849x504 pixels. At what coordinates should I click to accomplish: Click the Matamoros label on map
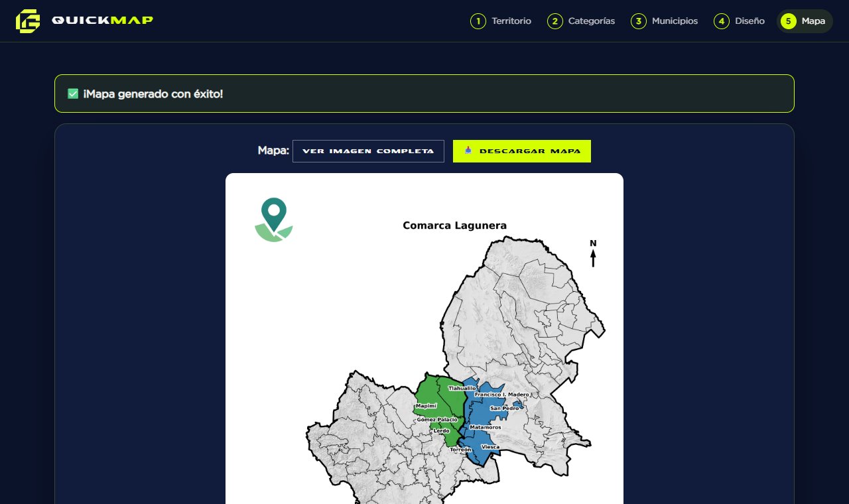pyautogui.click(x=485, y=428)
